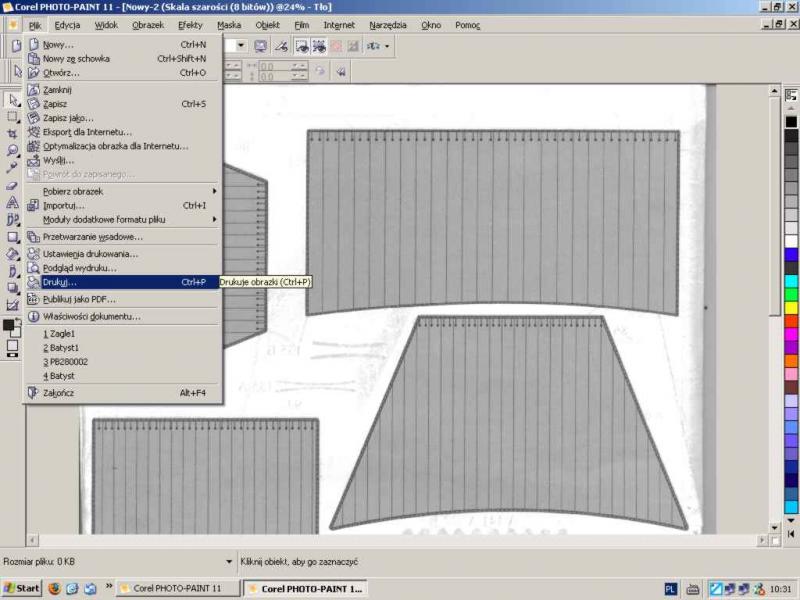Image resolution: width=800 pixels, height=600 pixels.
Task: Click the double-arrow icon on the property bar
Action: [341, 71]
